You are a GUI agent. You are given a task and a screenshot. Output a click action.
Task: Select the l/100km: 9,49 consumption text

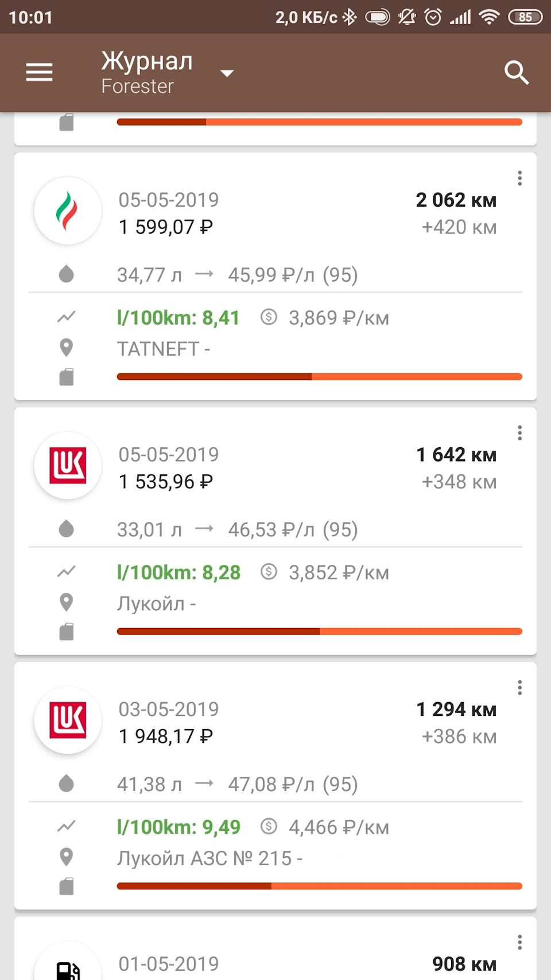point(179,827)
